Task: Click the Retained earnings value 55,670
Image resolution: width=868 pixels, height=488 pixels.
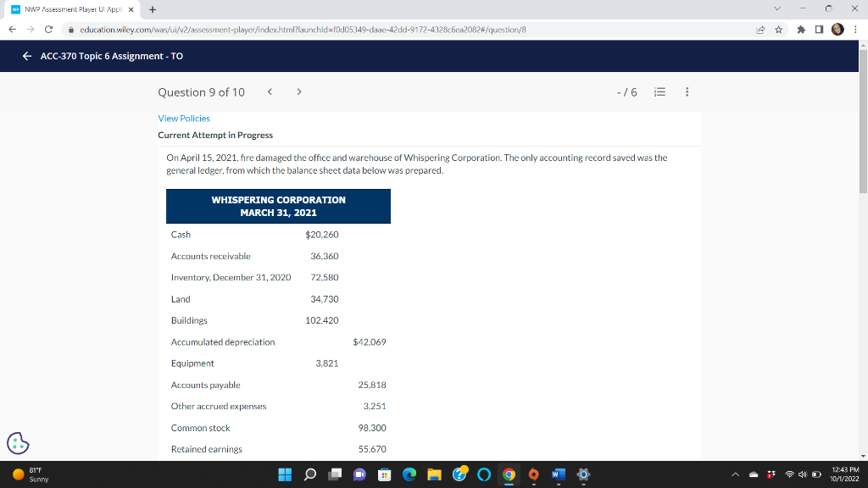Action: tap(372, 449)
